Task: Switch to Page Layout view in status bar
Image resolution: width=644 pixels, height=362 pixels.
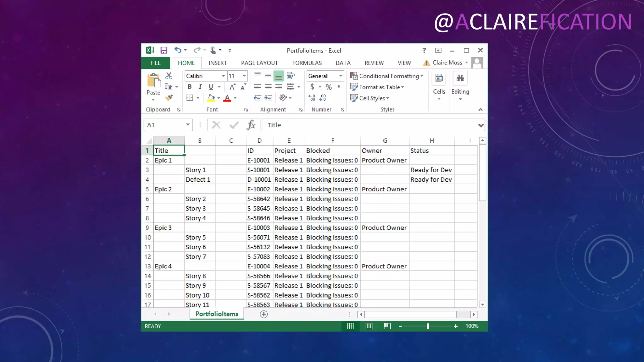Action: [369, 326]
